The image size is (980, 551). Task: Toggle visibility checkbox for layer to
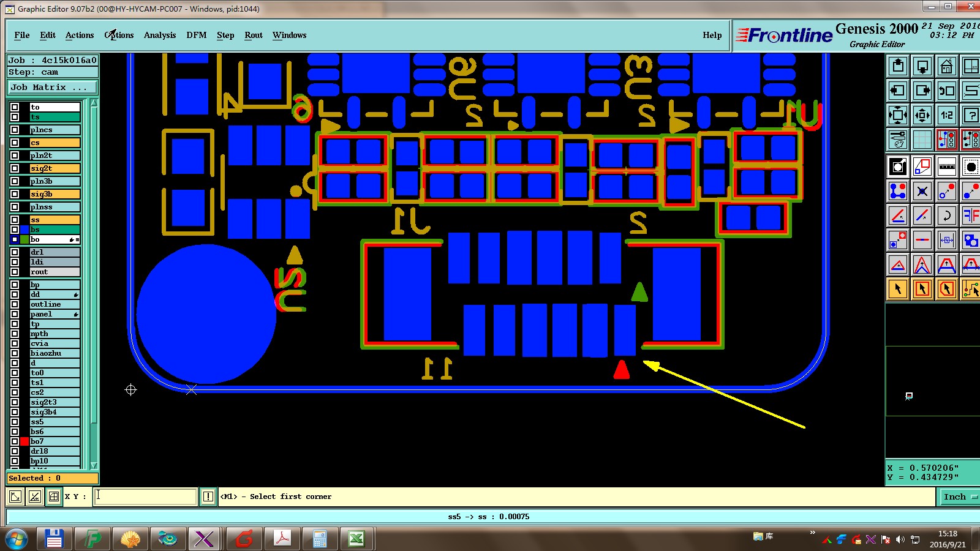pyautogui.click(x=15, y=107)
